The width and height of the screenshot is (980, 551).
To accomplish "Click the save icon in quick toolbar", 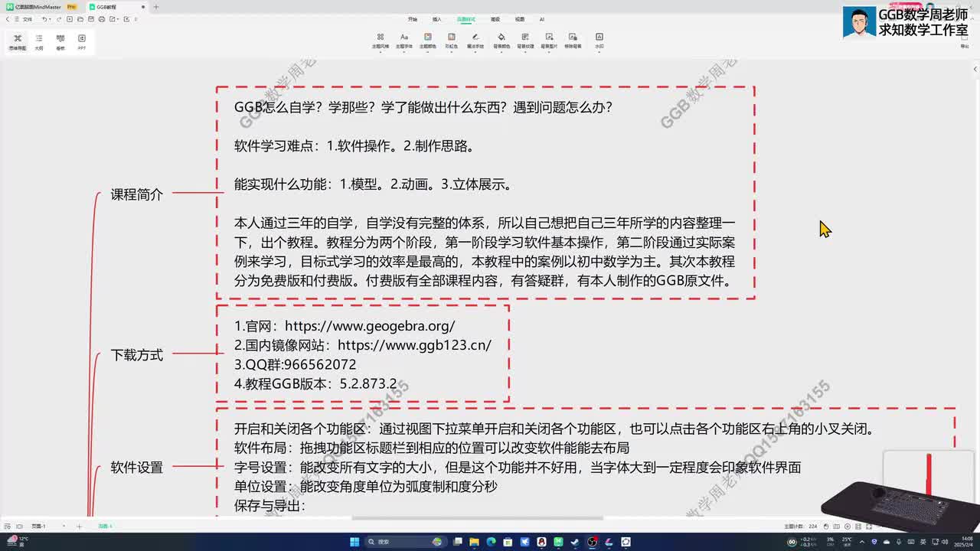I will click(x=91, y=19).
